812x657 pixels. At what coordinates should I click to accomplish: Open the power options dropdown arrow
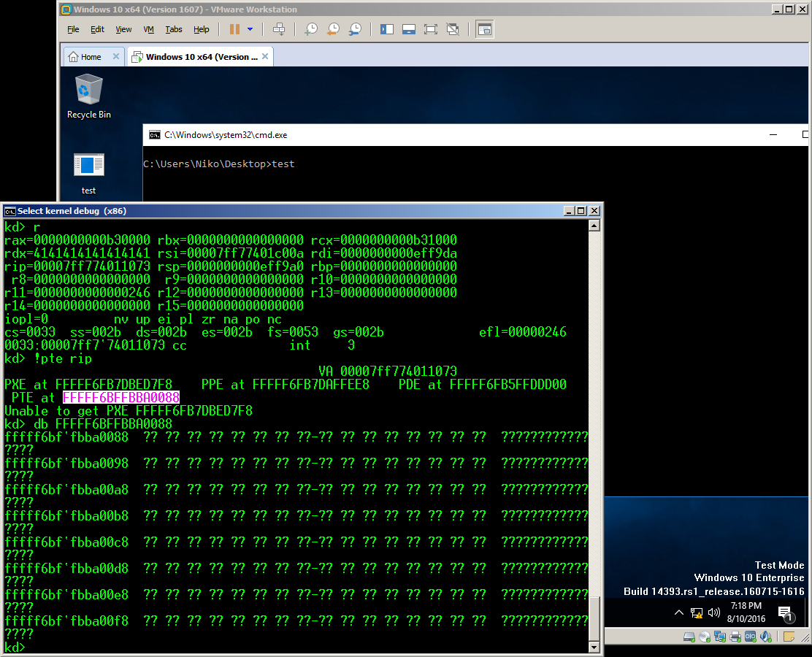tap(250, 29)
